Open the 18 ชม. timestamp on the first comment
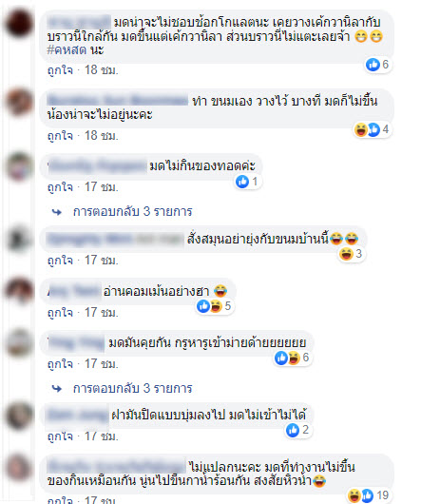 tap(101, 70)
